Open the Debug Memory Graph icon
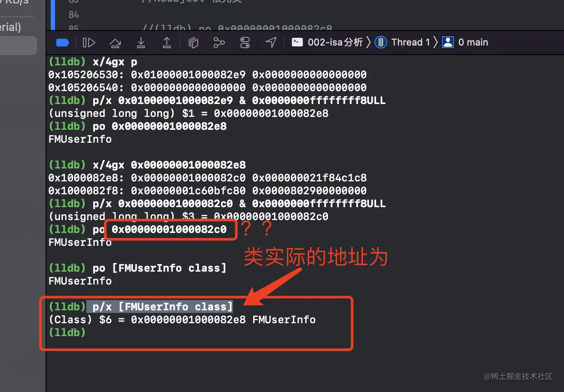 coord(219,42)
